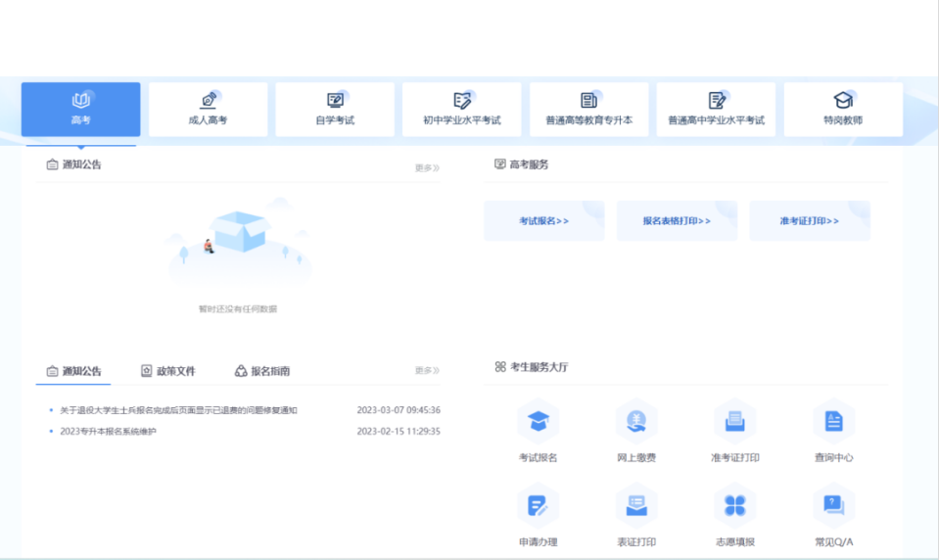Open the 自学考试 tab
The height and width of the screenshot is (560, 939).
pos(335,110)
